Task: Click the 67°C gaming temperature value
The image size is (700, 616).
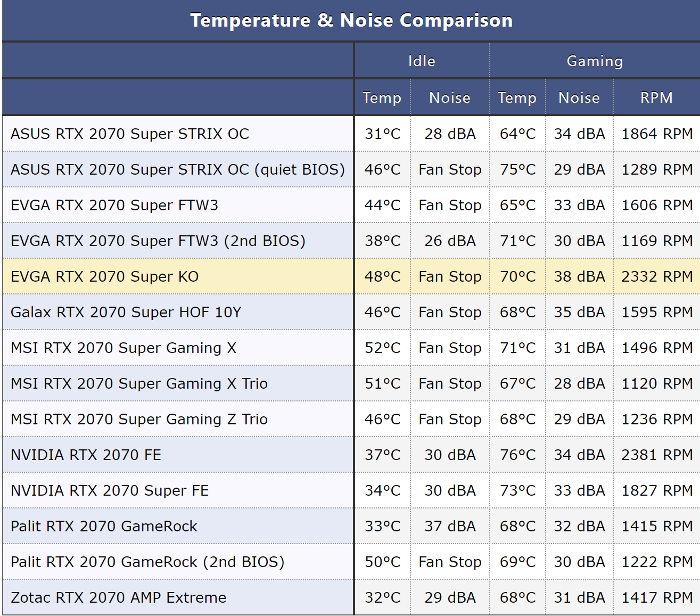Action: pos(517,383)
